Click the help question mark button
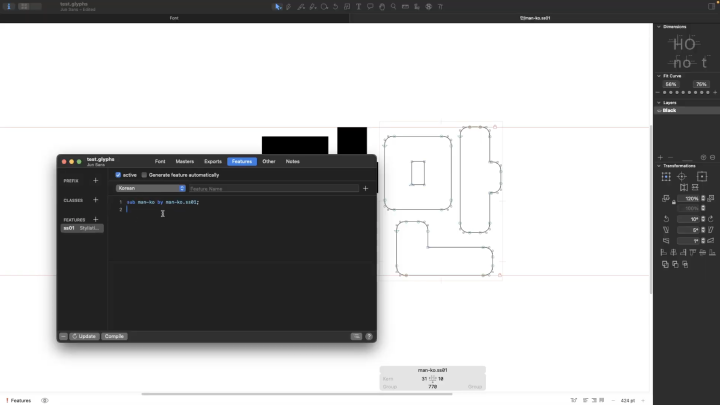The image size is (720, 405). click(x=369, y=337)
